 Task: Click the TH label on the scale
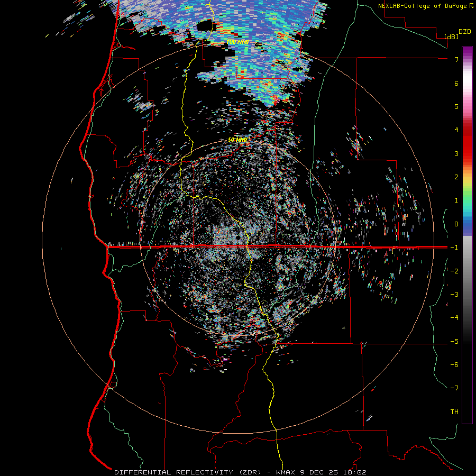pos(454,412)
